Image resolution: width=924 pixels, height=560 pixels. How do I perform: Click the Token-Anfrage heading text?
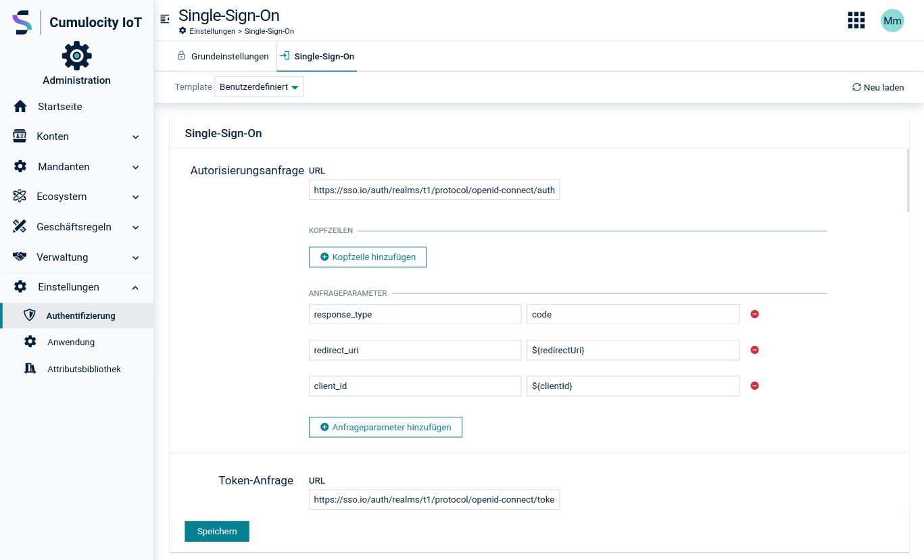[x=256, y=480]
